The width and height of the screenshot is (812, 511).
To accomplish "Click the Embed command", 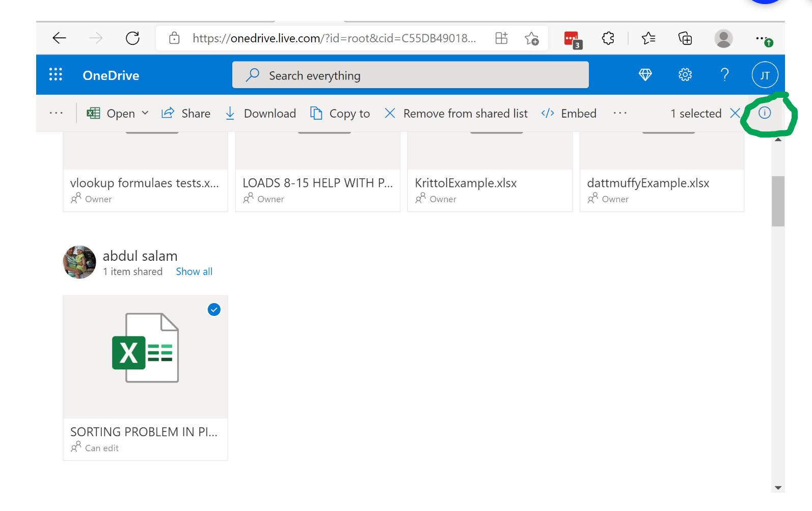I will 569,113.
